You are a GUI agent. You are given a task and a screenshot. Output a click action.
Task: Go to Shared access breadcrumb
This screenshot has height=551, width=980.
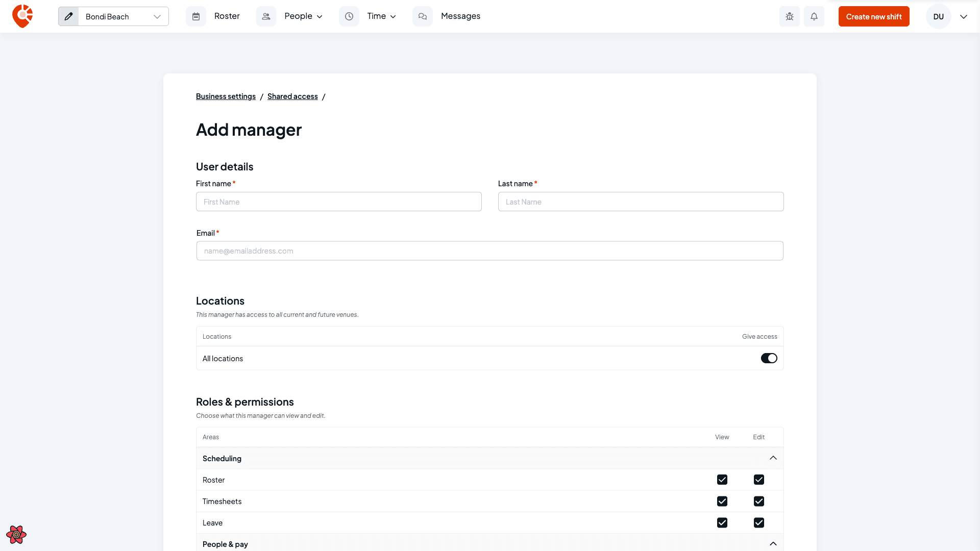click(292, 96)
